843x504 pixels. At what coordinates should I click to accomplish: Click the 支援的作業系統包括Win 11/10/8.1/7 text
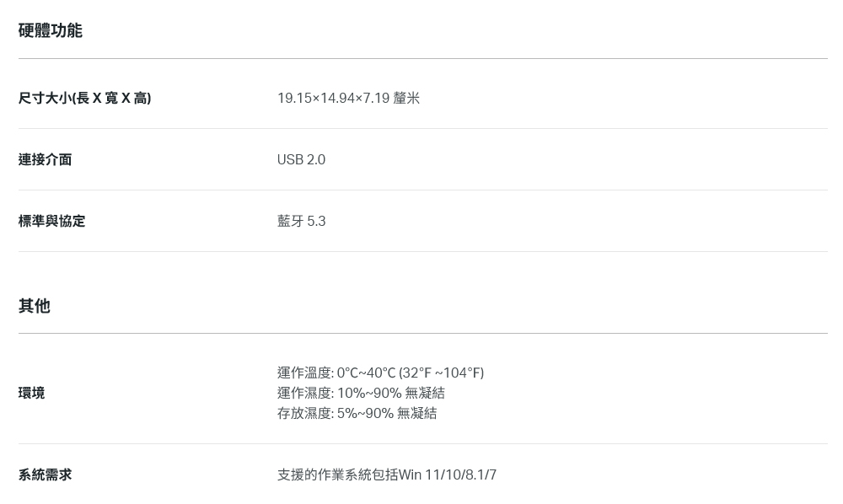387,475
